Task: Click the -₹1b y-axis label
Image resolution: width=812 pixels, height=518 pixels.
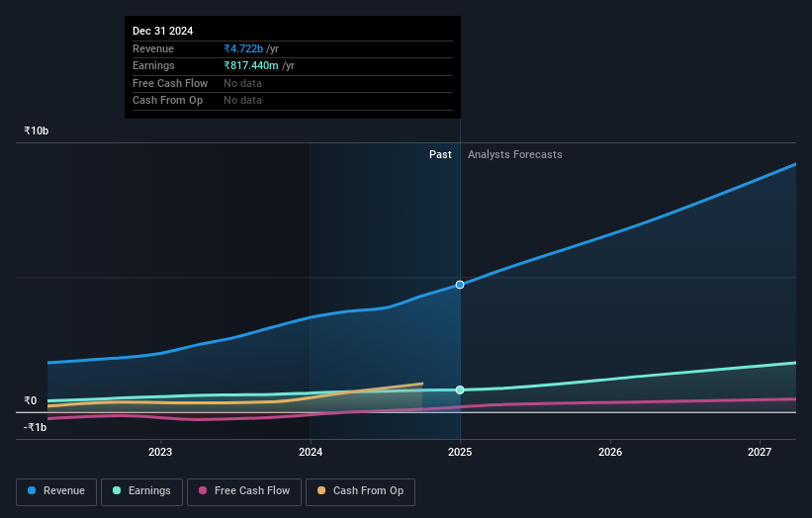Action: pos(36,427)
